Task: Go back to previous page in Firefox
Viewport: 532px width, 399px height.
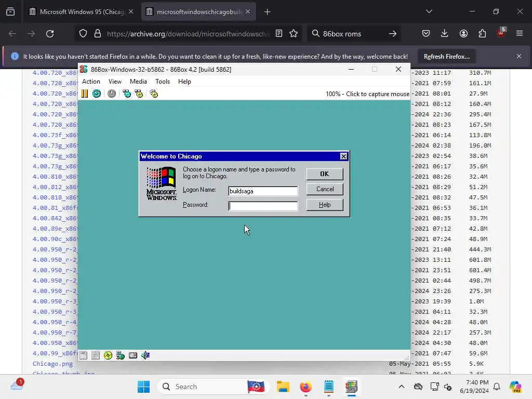Action: click(12, 34)
